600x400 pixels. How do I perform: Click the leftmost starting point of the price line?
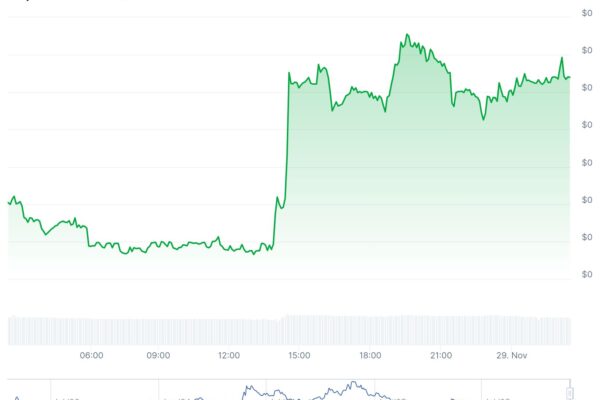9,202
